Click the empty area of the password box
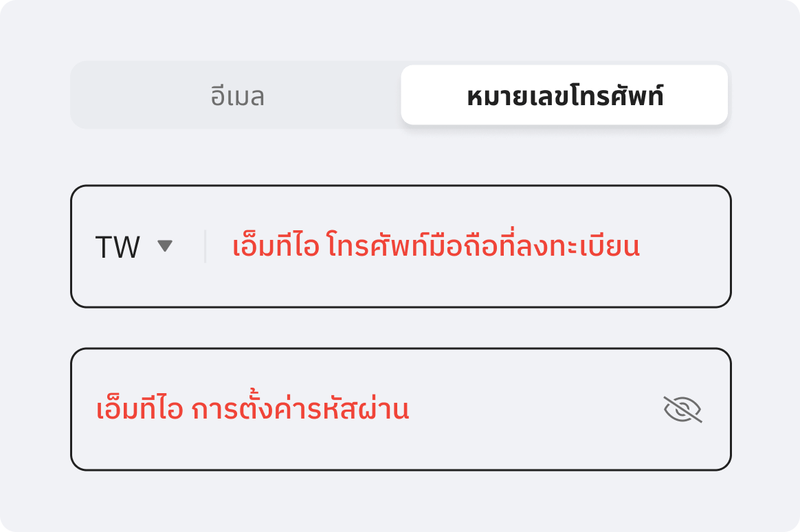This screenshot has height=532, width=800. 535,409
